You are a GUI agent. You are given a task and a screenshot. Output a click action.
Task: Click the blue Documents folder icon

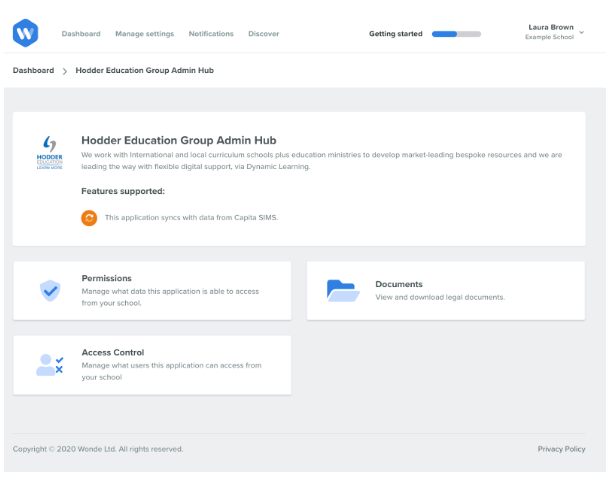pos(342,290)
